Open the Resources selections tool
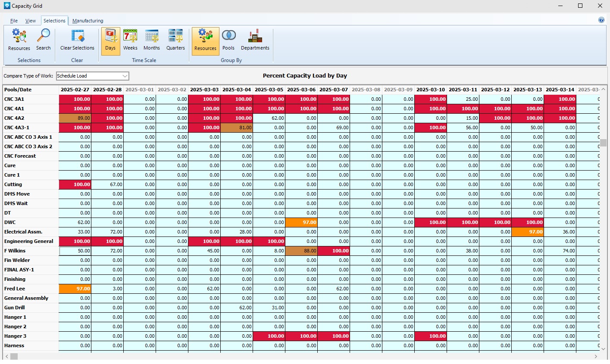Viewport: 610px width, 364px height. (x=19, y=40)
